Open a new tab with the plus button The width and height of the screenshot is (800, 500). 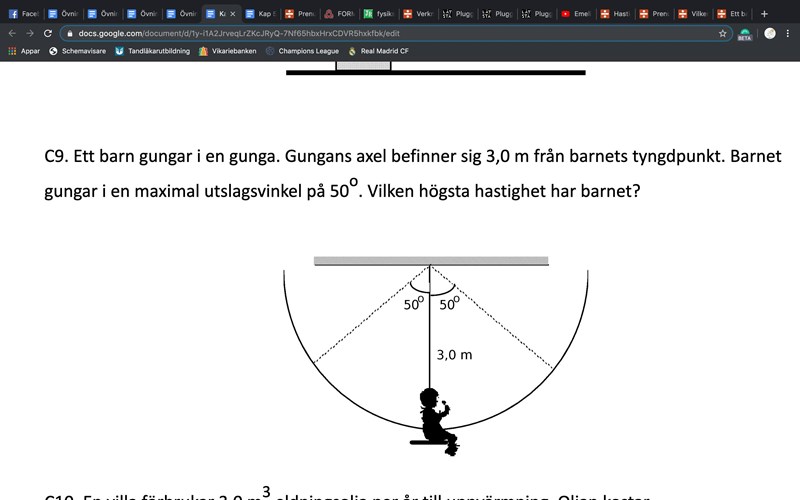765,14
